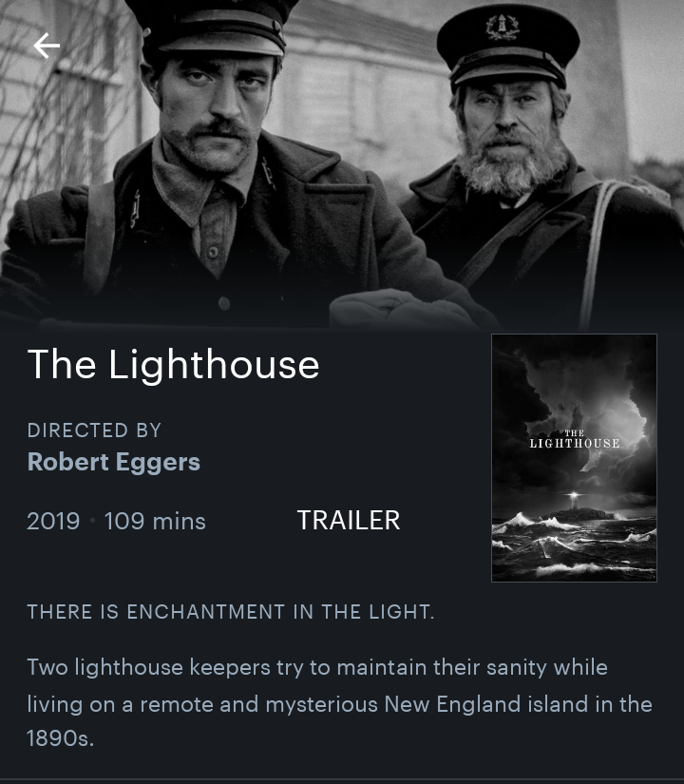Play the TRAILER for the film
The height and width of the screenshot is (784, 684).
pyautogui.click(x=349, y=521)
